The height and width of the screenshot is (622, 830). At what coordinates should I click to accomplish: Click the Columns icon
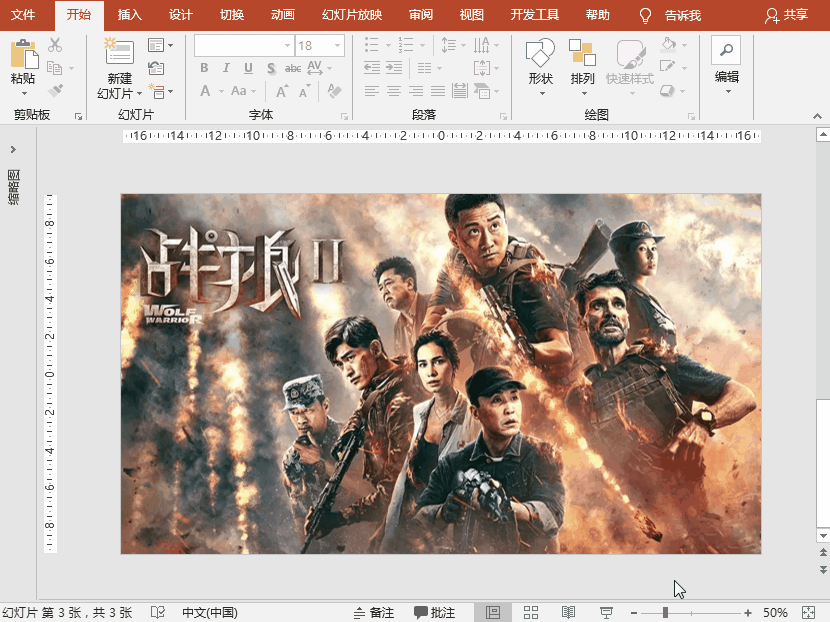pos(424,68)
